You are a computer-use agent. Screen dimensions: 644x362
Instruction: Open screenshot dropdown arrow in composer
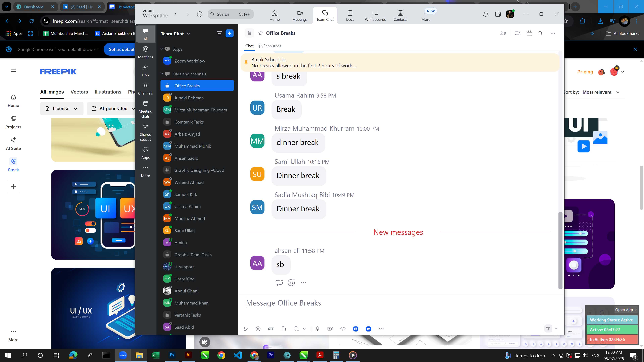click(x=304, y=329)
